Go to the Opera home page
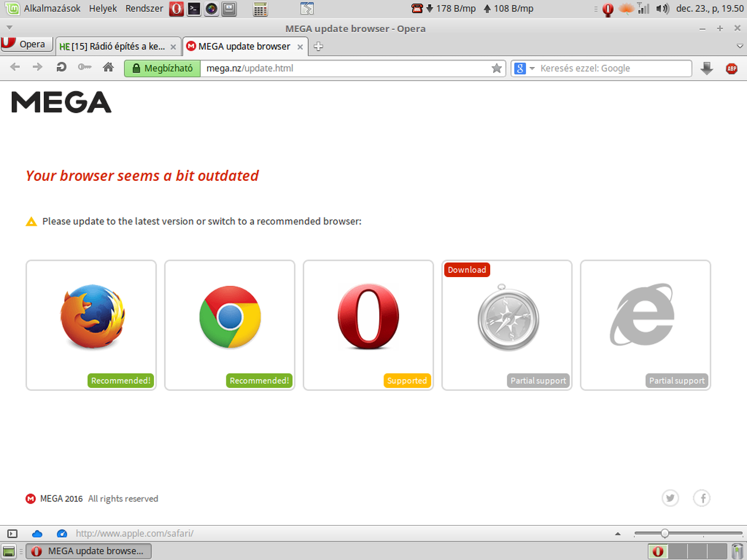Viewport: 747px width, 560px height. (x=108, y=68)
